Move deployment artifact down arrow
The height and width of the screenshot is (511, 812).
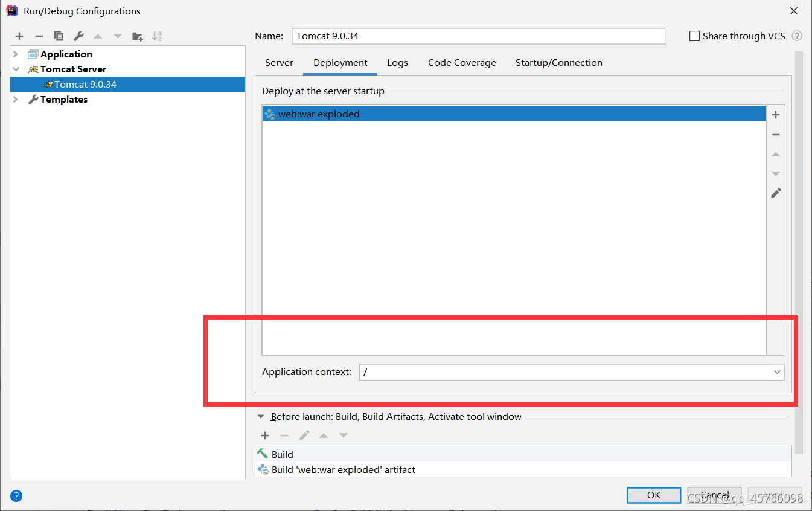776,174
